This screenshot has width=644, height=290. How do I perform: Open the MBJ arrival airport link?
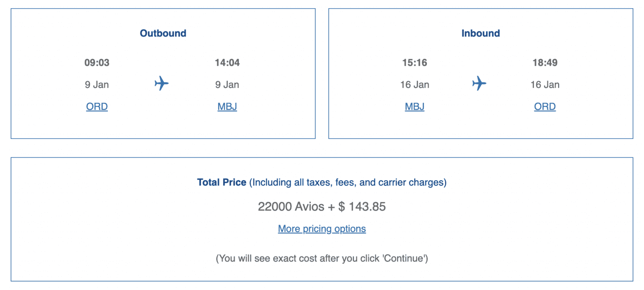[227, 106]
